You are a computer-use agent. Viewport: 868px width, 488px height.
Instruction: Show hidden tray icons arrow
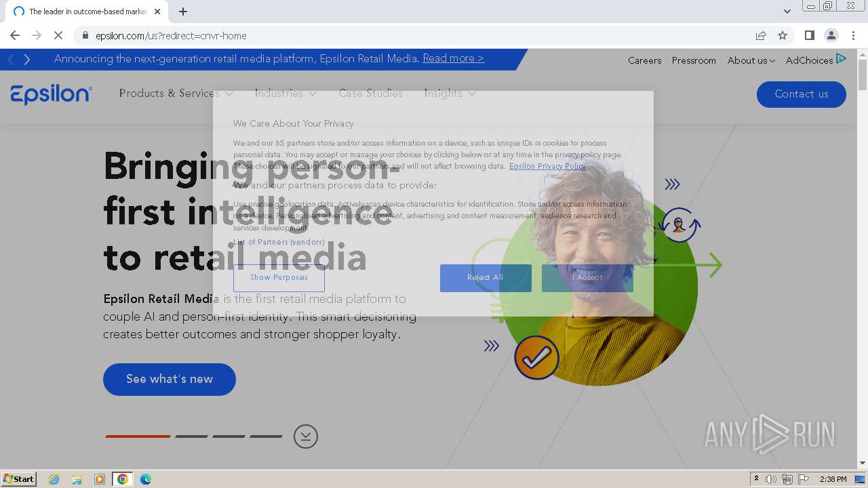pyautogui.click(x=756, y=479)
